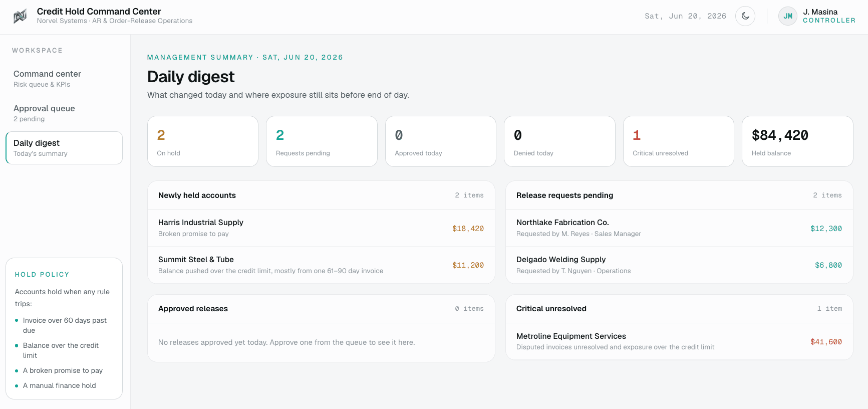This screenshot has height=409, width=868.
Task: View the $84,420 Held balance card
Action: click(x=797, y=141)
